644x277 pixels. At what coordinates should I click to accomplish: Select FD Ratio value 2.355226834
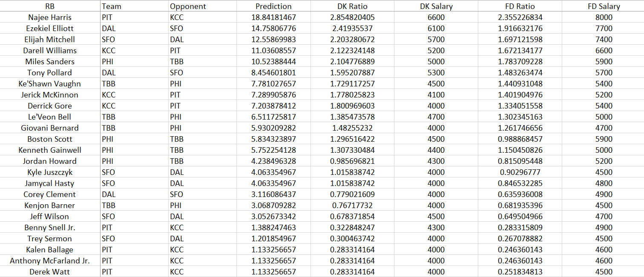tap(520, 17)
